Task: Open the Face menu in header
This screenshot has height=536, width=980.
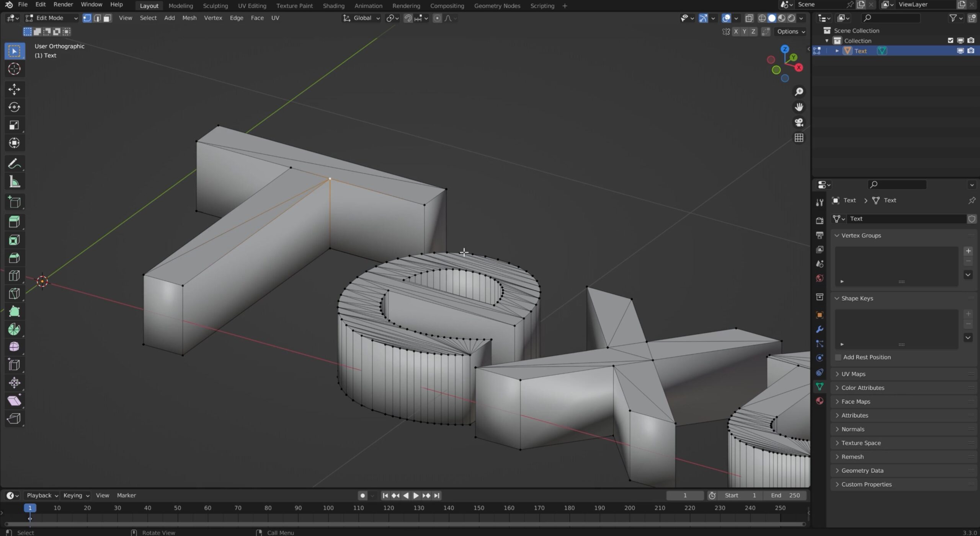Action: 257,18
